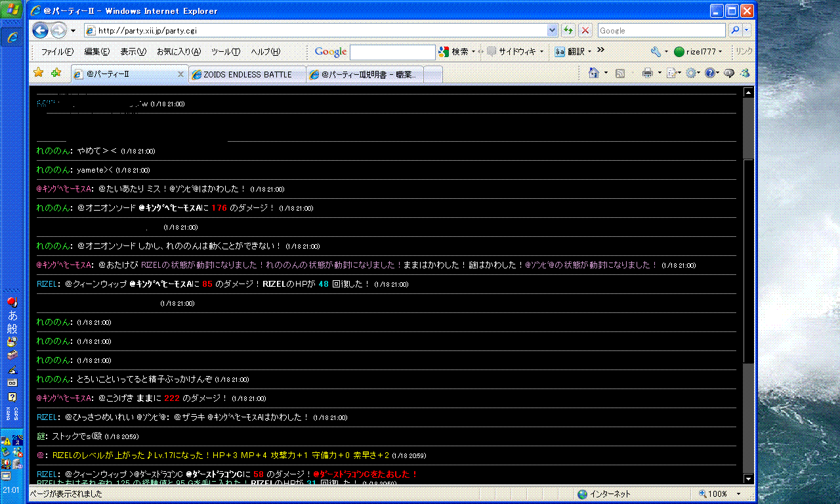Open the Favorites star icon

39,73
